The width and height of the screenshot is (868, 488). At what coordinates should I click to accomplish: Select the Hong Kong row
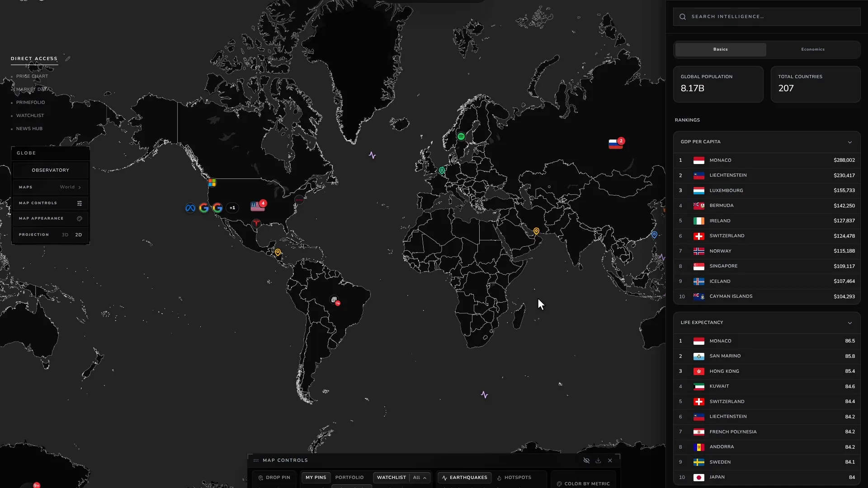[x=767, y=371]
